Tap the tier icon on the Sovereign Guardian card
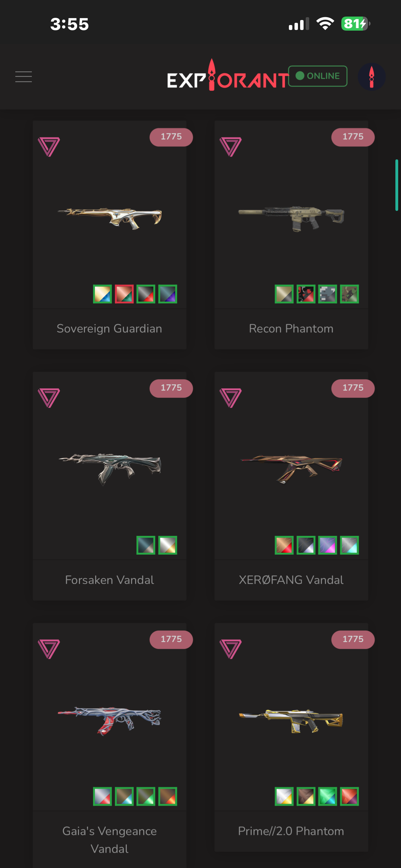The height and width of the screenshot is (868, 401). (49, 147)
